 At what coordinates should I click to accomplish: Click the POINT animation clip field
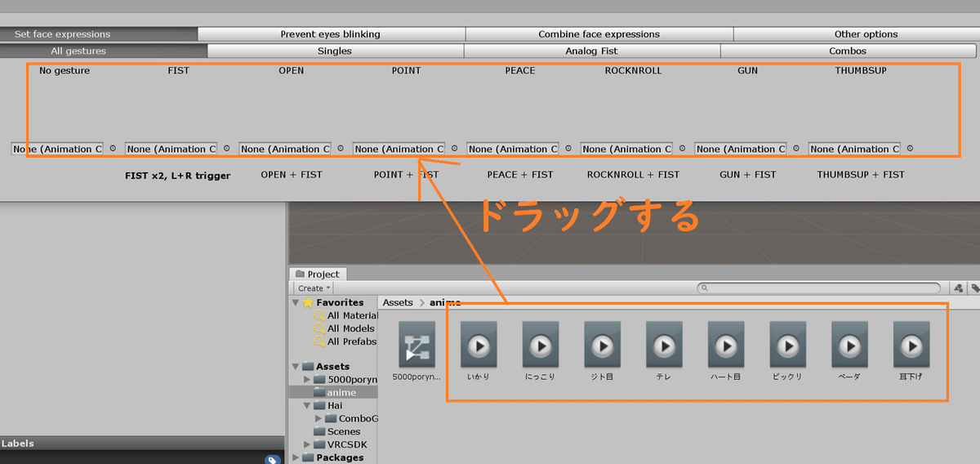click(399, 149)
